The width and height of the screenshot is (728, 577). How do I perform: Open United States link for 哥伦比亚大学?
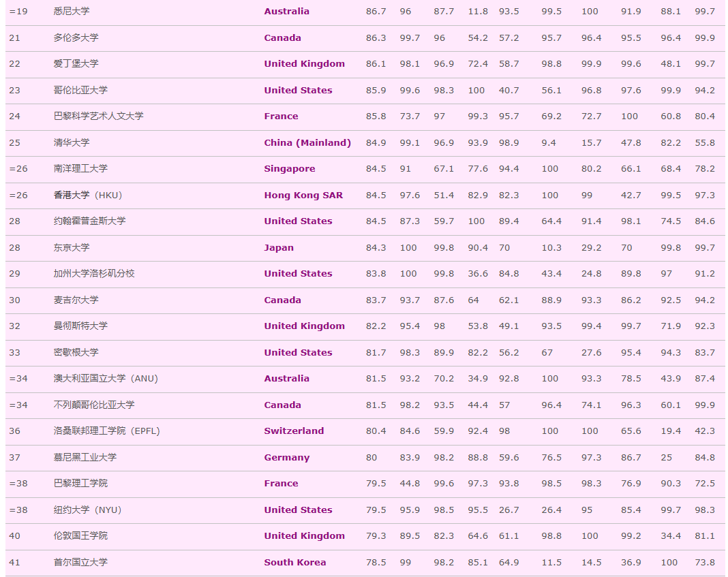click(x=298, y=91)
